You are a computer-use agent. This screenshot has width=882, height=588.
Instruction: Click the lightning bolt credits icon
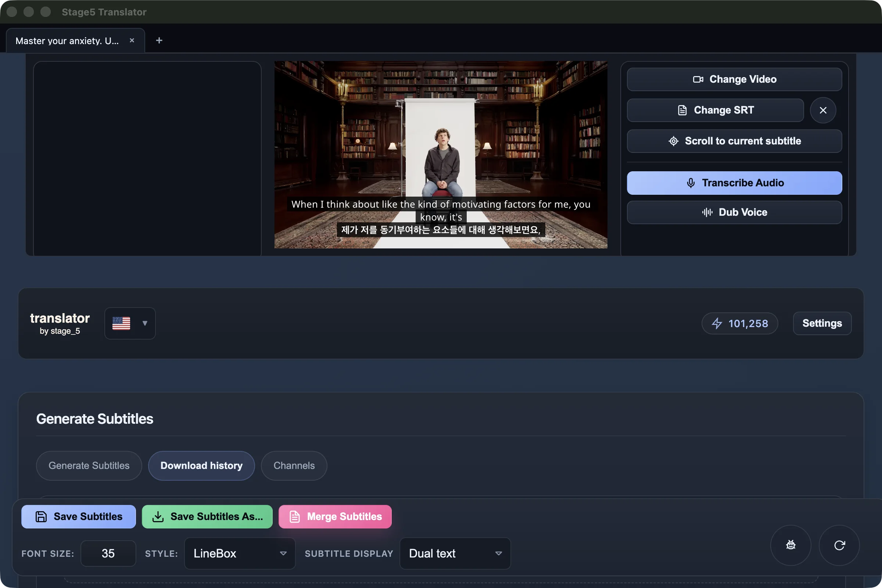tap(717, 323)
